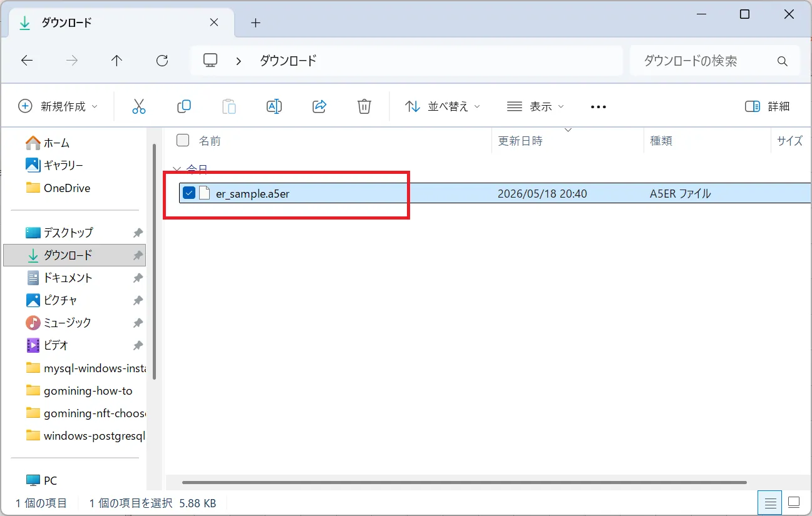The image size is (812, 516).
Task: Open the three-dots more options menu
Action: point(599,107)
